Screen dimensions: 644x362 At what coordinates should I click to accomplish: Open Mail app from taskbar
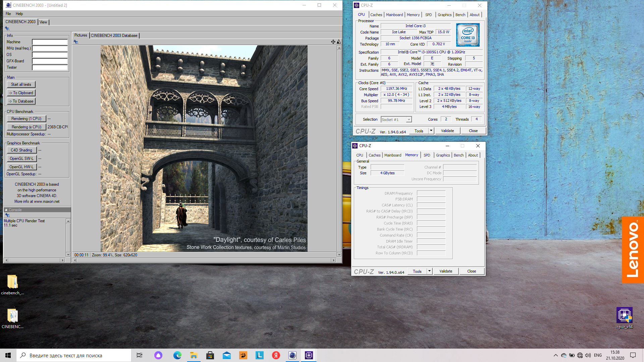click(226, 355)
